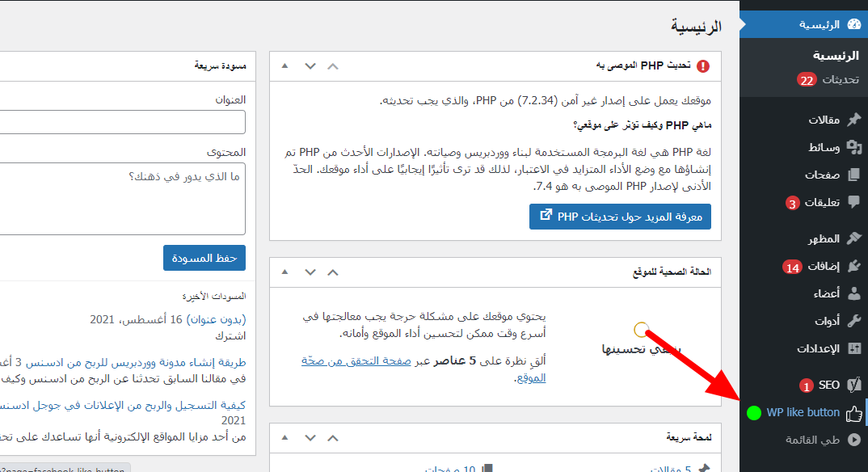Click the thumbs-up WP like button icon
Viewport: 868px width, 472px height.
click(854, 413)
